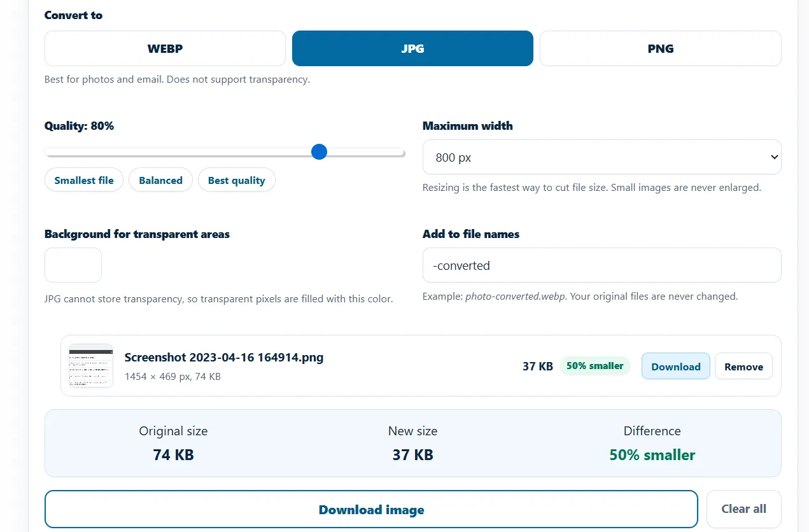The height and width of the screenshot is (532, 809).
Task: Click the 50% smaller badge in file row
Action: pos(595,366)
